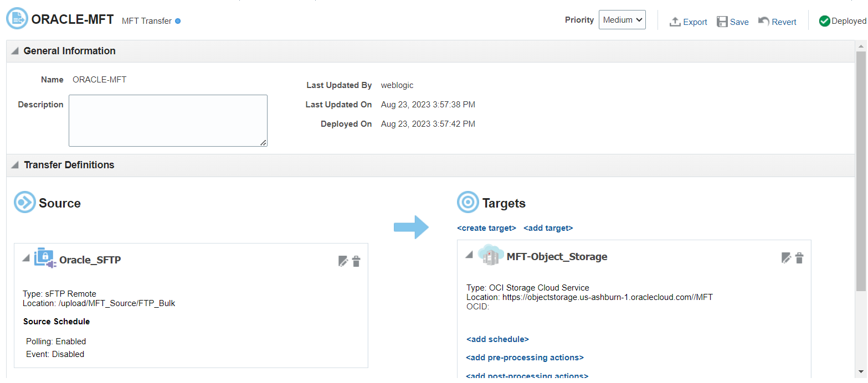Edit the Oracle_SFTP source with pencil icon
The width and height of the screenshot is (868, 383).
(x=343, y=261)
